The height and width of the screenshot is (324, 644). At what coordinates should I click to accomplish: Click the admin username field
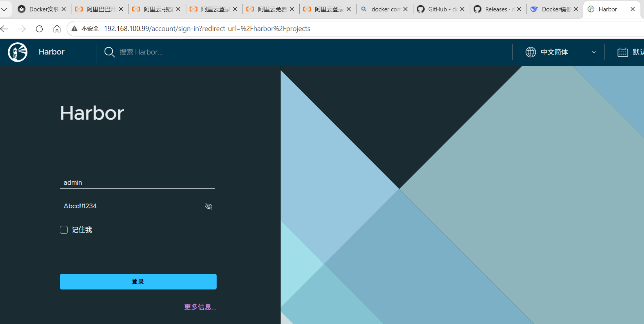[137, 183]
